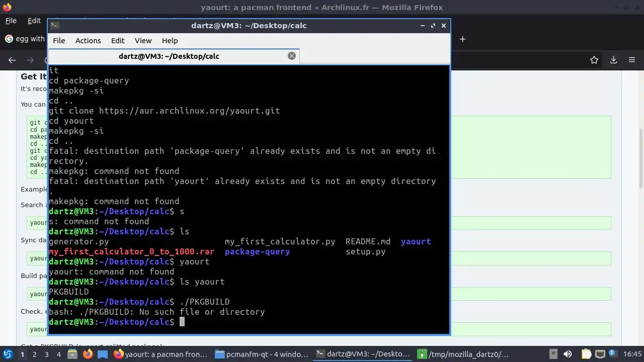
Task: Switch to virtual desktop 3
Action: 46,354
